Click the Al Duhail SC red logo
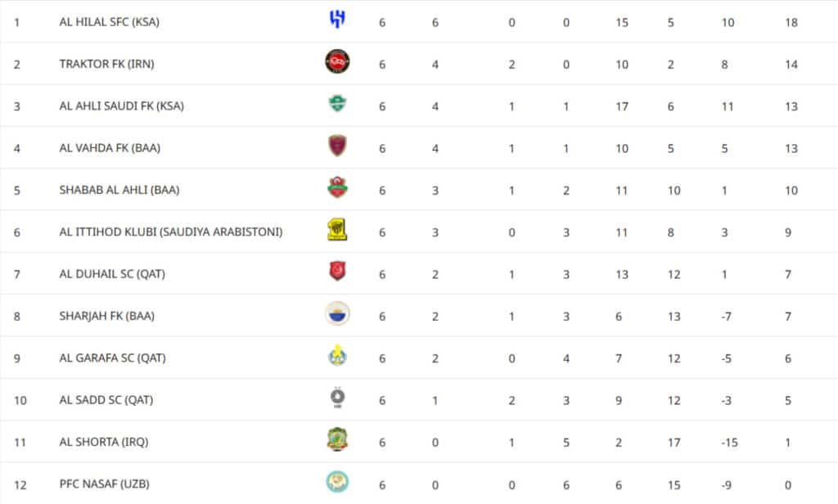Viewport: 838px width, 504px height. 337,272
